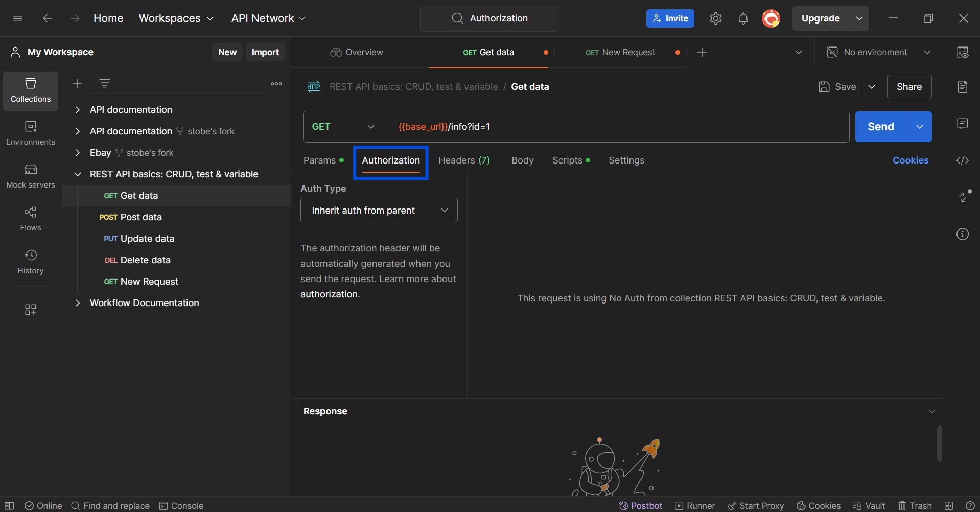Follow the authorization learn more link
The height and width of the screenshot is (512, 980).
pyautogui.click(x=329, y=294)
